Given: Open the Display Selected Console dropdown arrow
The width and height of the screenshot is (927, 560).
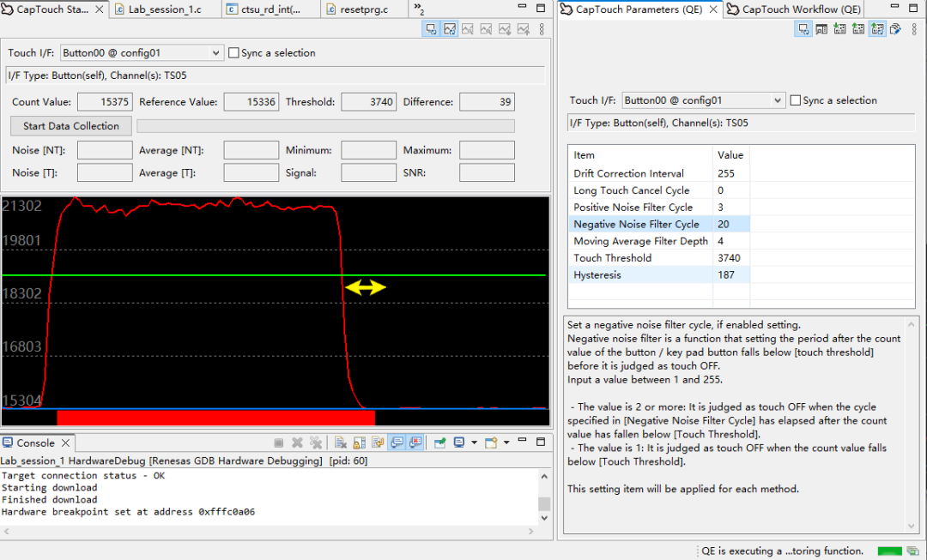Looking at the screenshot, I should 474,443.
